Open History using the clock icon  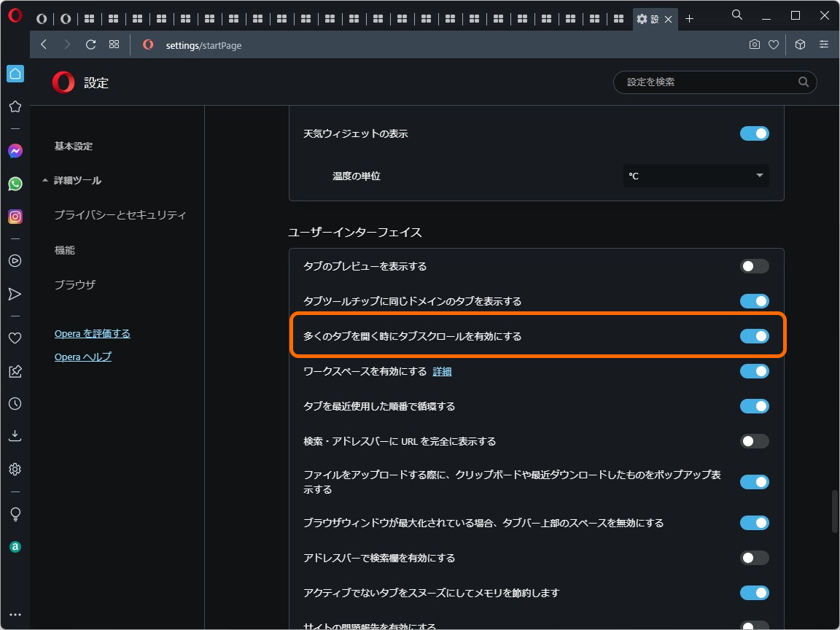tap(15, 403)
